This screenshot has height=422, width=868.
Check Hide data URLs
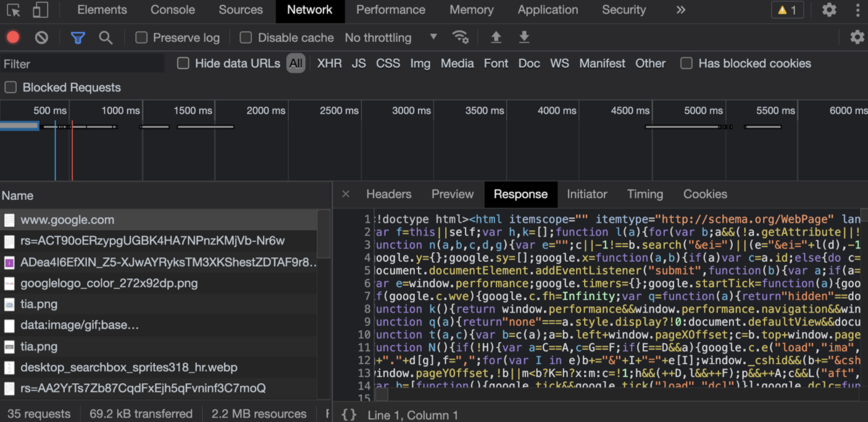[x=183, y=63]
